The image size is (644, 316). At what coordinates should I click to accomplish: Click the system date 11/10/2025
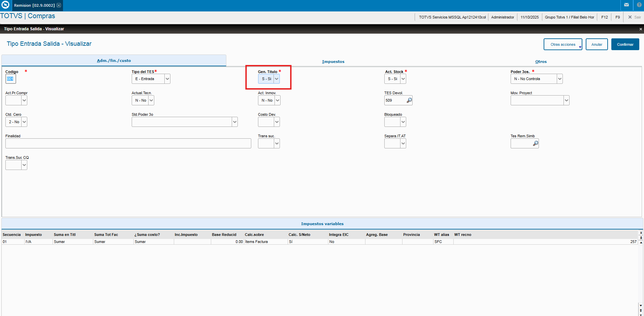[529, 17]
